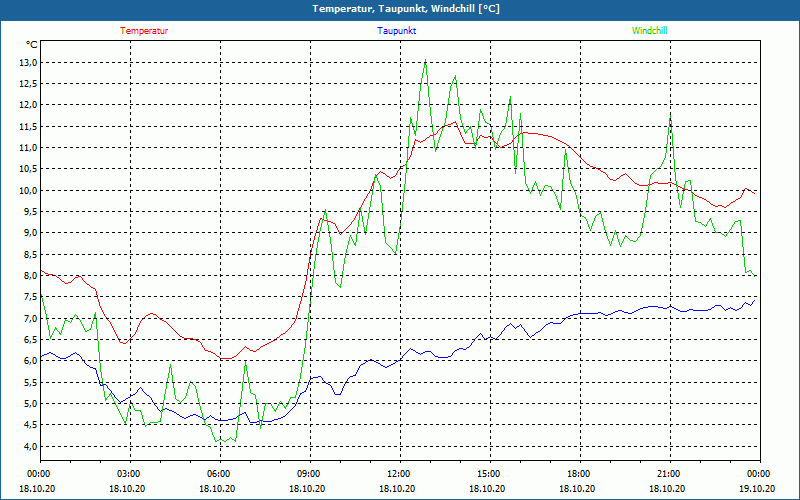Image resolution: width=800 pixels, height=500 pixels.
Task: Click the 03:00 time axis label
Action: coord(131,474)
